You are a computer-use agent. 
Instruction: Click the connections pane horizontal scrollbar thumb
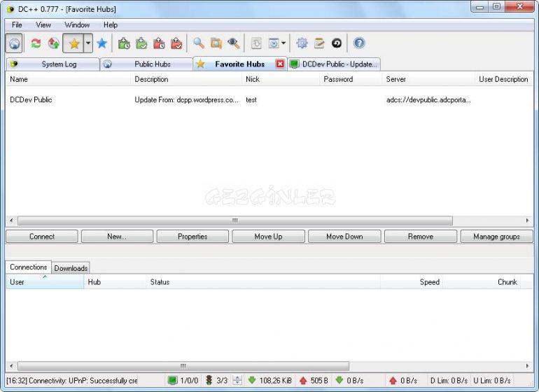(x=183, y=366)
